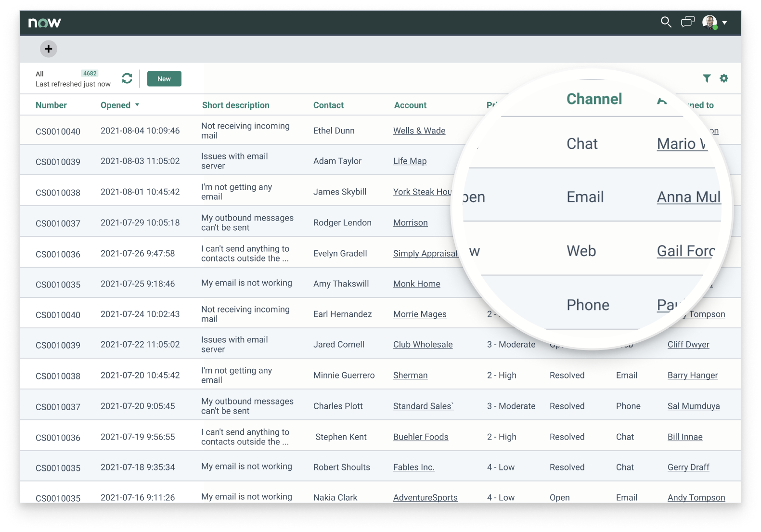Viewport: 761px width, 532px height.
Task: Open the Club Wholesale account link
Action: point(423,345)
